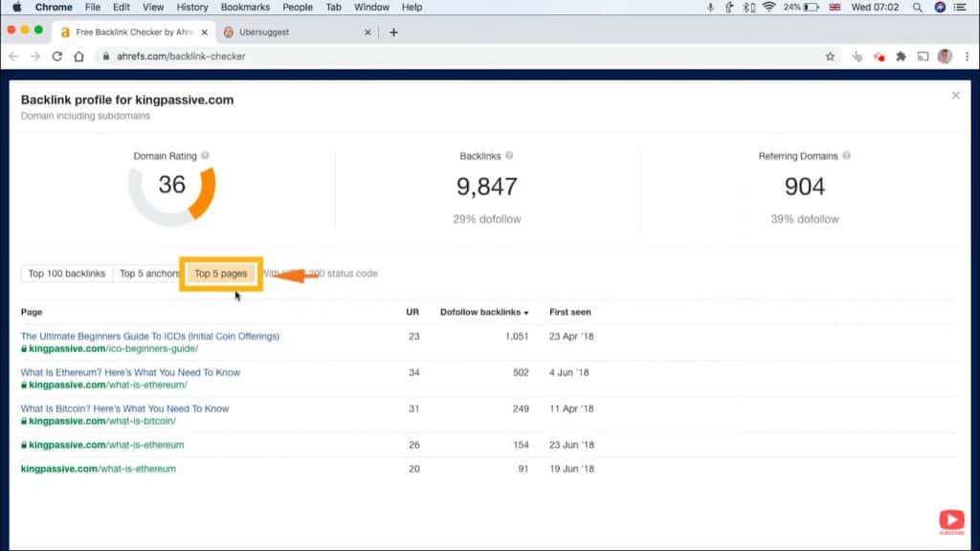Viewport: 980px width, 551px height.
Task: Go back to the previous page
Action: [x=13, y=56]
